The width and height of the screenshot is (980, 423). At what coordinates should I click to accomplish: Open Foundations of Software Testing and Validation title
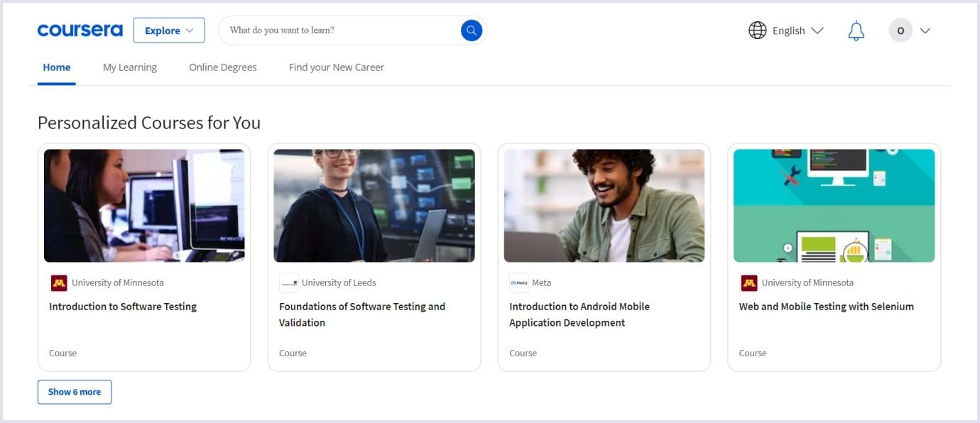pyautogui.click(x=362, y=314)
